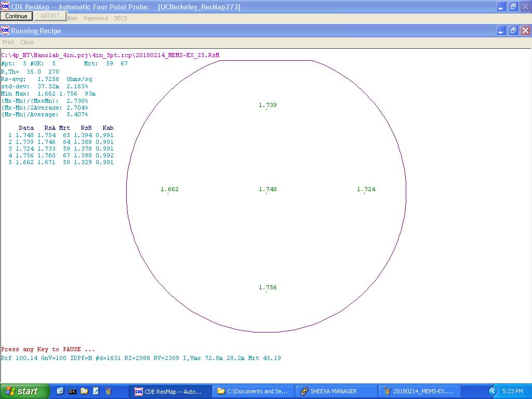Image resolution: width=532 pixels, height=399 pixels.
Task: Click the center wafer point 1.748
Action: pyautogui.click(x=268, y=190)
